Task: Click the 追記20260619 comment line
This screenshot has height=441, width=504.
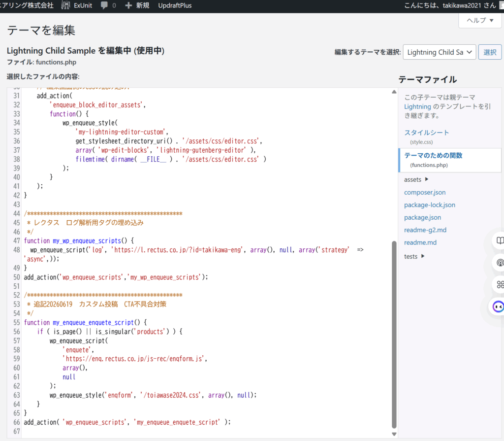Action: pos(97,304)
